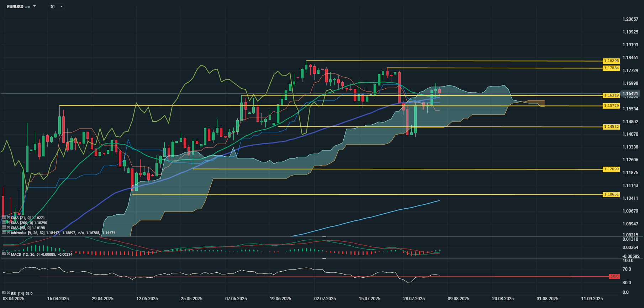Click the 1.19193 value on price axis
644x308 pixels.
(x=630, y=45)
